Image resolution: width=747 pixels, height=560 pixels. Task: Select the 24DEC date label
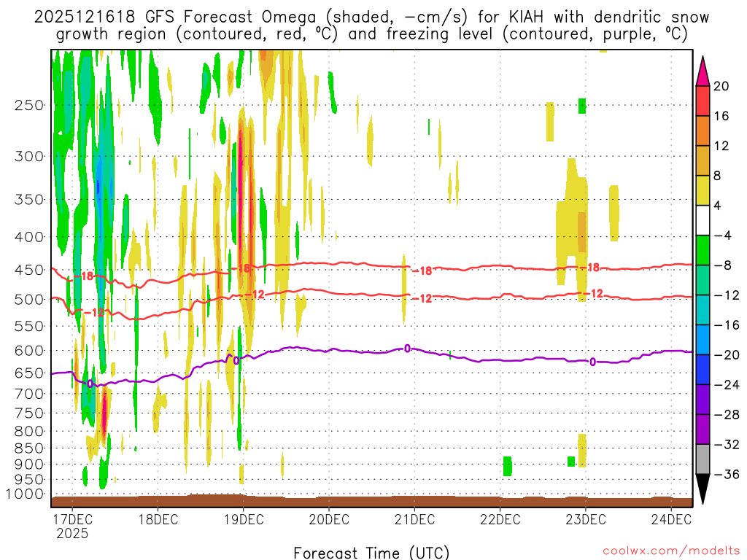coord(671,519)
